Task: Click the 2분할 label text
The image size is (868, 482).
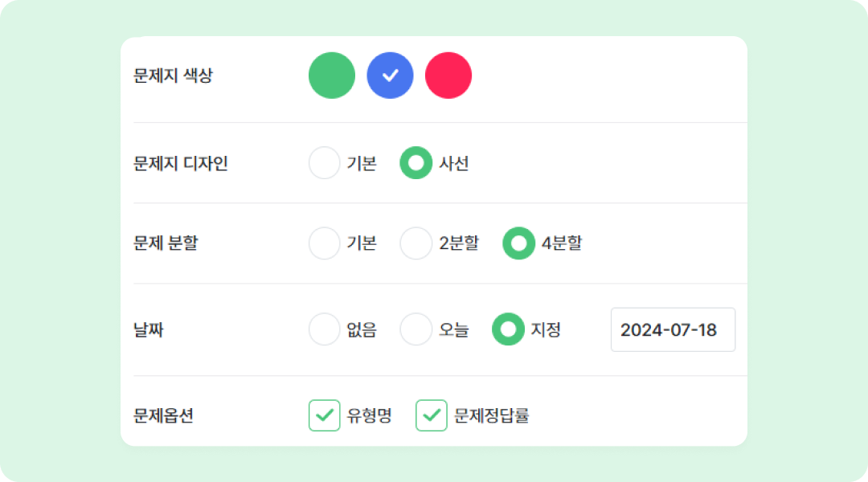Action: point(459,243)
